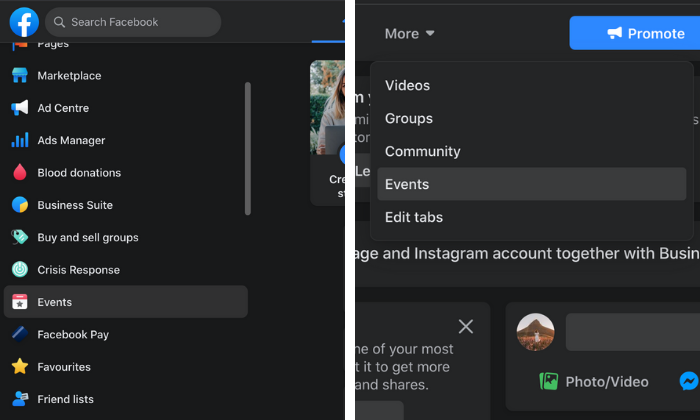Open Business Suite label in sidebar
Screen dimensions: 700x420
75,205
